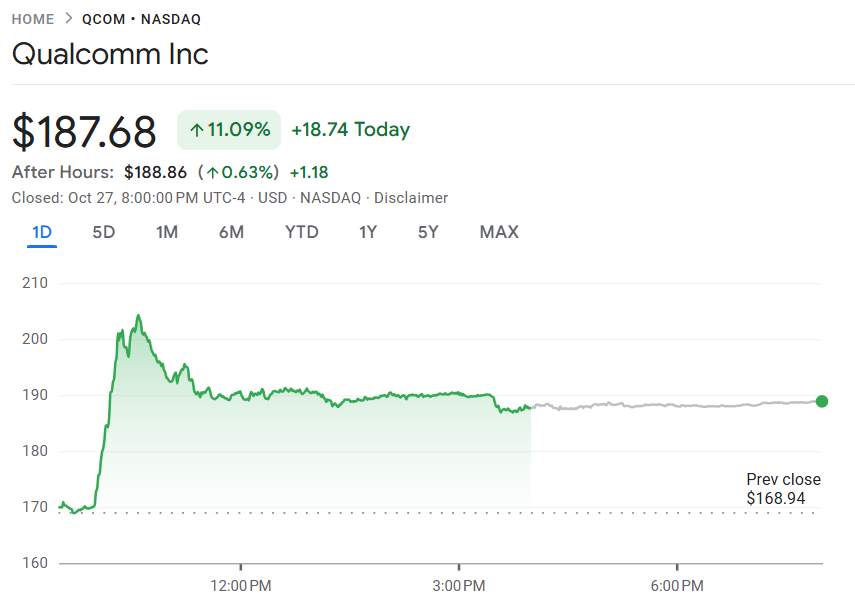Viewport: 855px width, 613px height.
Task: Click the up arrow next to 0.63%
Action: point(213,172)
